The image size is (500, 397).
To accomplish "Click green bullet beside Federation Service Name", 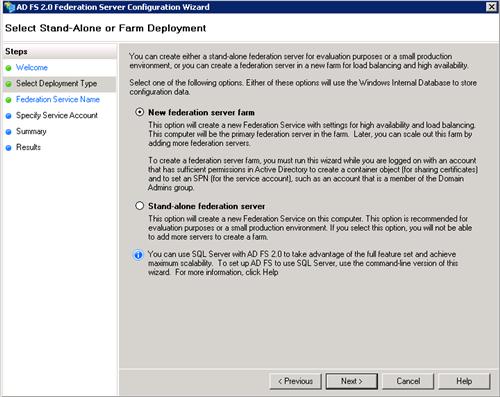I will [9, 100].
